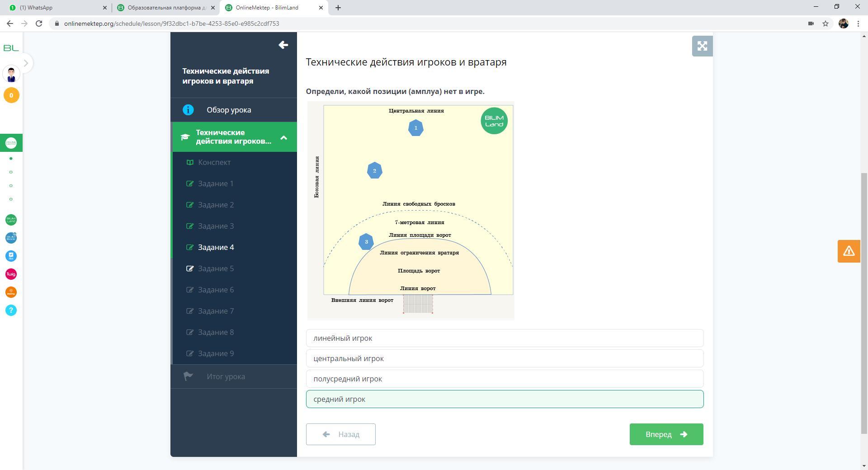Open the user avatar profile
This screenshot has height=470, width=868.
click(11, 74)
